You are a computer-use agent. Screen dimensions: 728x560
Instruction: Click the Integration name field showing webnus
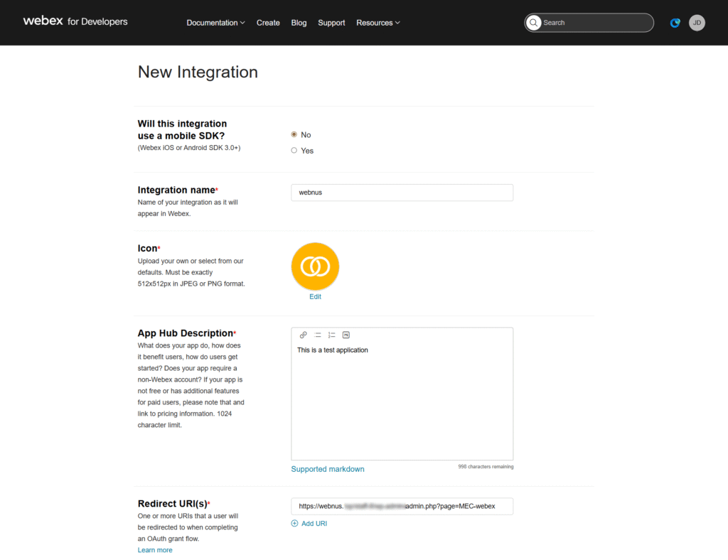(x=402, y=193)
